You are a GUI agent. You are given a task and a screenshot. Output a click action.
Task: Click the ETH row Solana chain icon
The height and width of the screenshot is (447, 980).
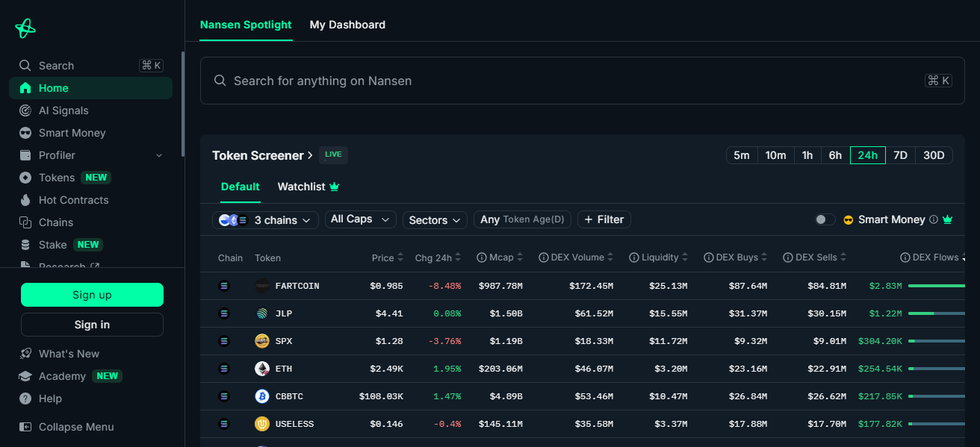tap(223, 369)
